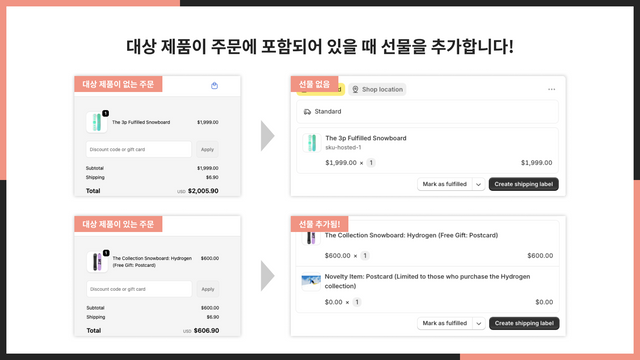Viewport: 640px width, 360px height.
Task: Click the '$606.90' total amount
Action: coord(206,330)
